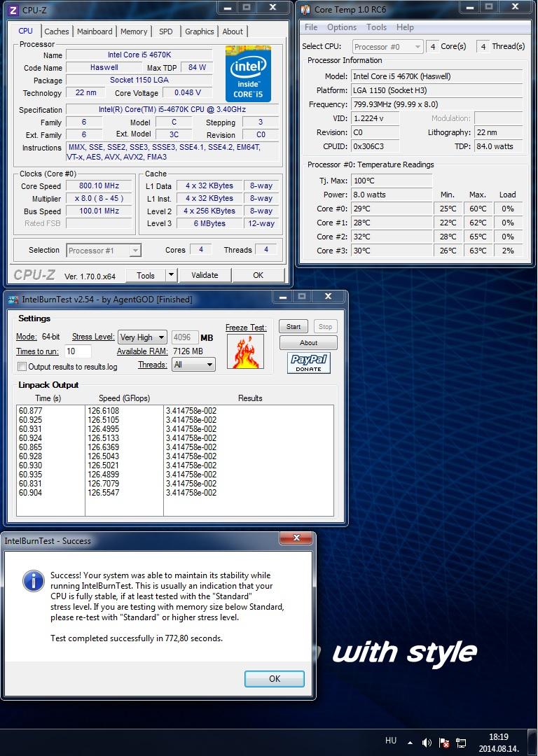Click the Stop button in IntelBurnTest
Image resolution: width=538 pixels, height=756 pixels.
point(325,326)
